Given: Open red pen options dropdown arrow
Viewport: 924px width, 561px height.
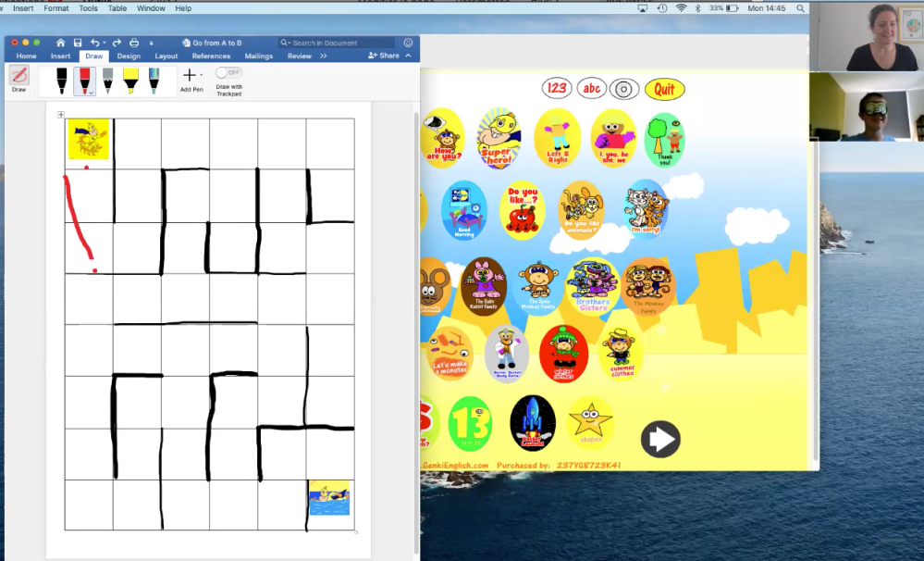Looking at the screenshot, I should tap(91, 93).
